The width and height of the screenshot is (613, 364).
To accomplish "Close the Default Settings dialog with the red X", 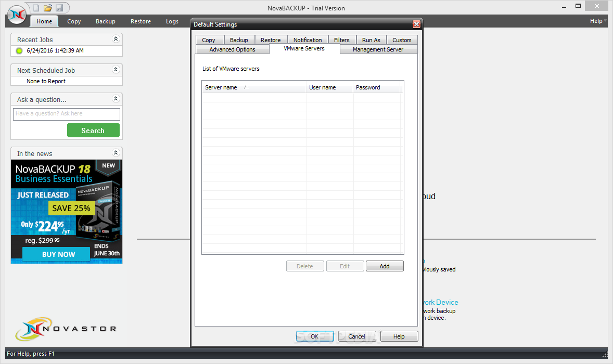I will tap(416, 24).
